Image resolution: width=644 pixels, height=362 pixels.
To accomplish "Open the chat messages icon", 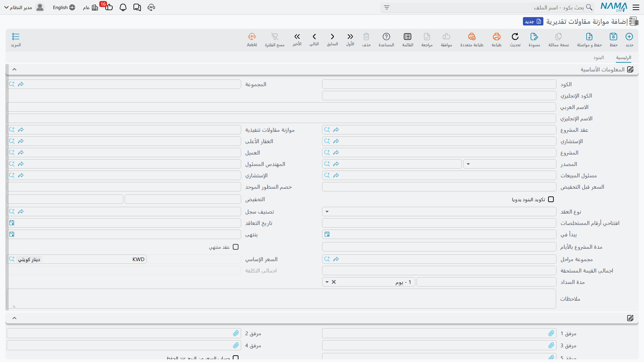I will 137,7.
